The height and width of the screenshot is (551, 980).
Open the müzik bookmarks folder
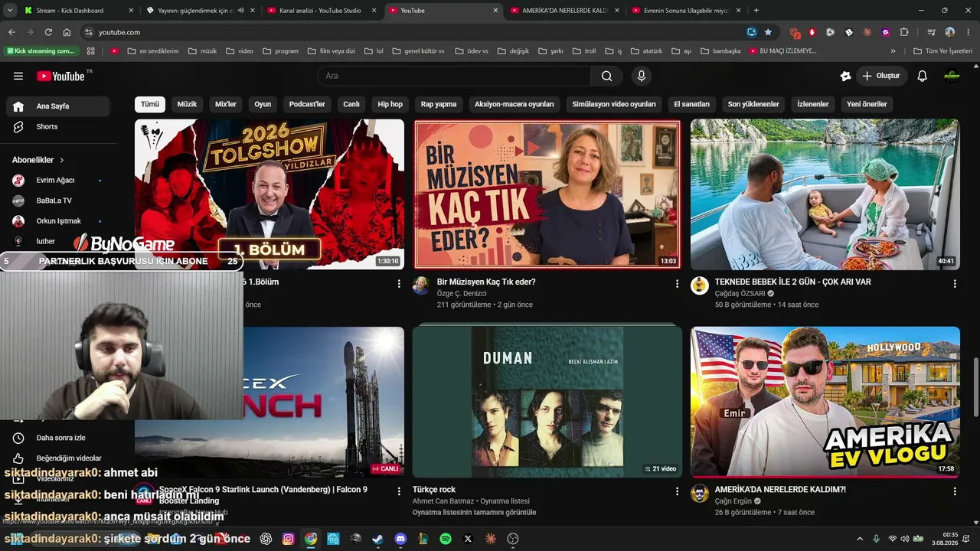(202, 51)
